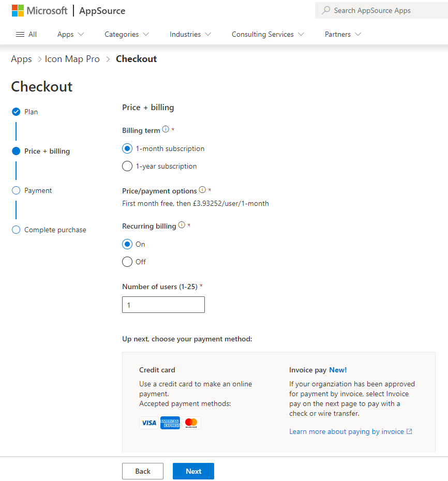This screenshot has height=481, width=448.
Task: Click the Next button
Action: tap(193, 471)
